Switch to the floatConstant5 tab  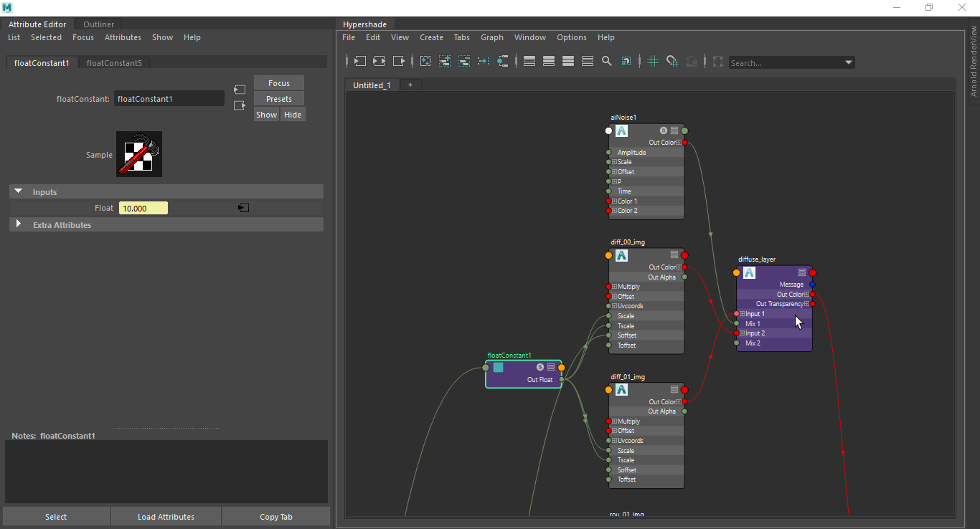pyautogui.click(x=114, y=63)
